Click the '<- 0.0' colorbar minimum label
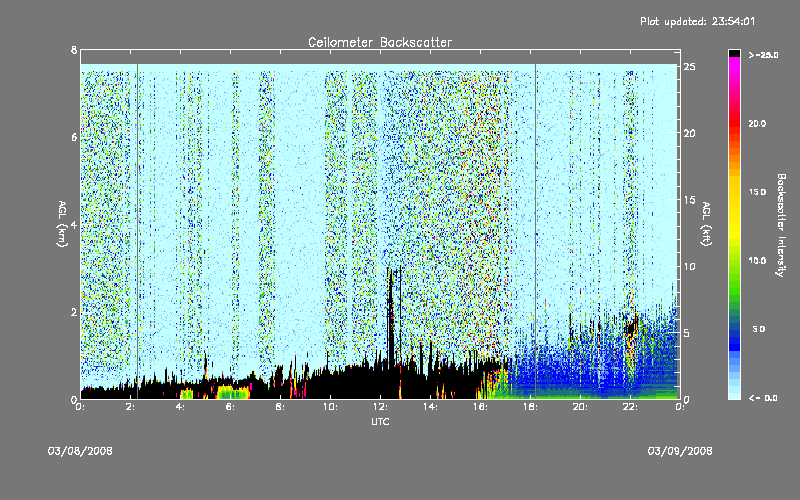800x500 pixels. [x=763, y=398]
